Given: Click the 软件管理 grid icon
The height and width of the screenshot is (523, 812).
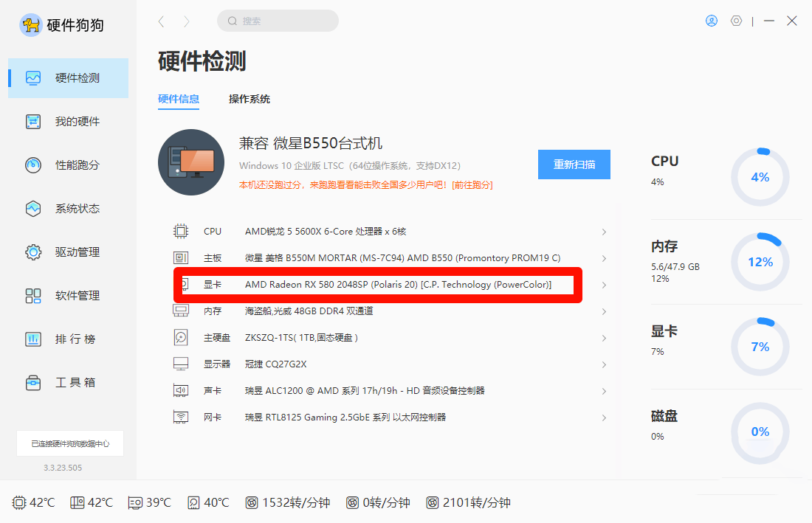Looking at the screenshot, I should pyautogui.click(x=33, y=295).
